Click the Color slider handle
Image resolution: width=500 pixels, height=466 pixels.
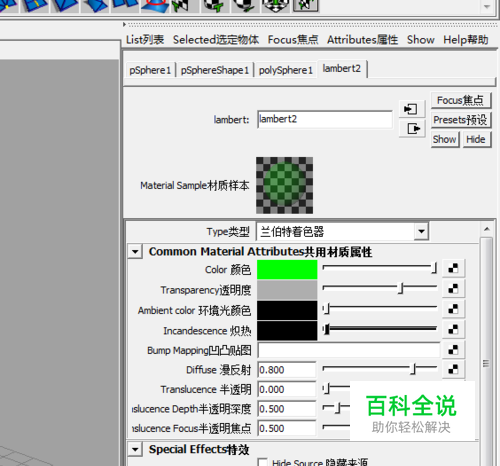coord(434,268)
